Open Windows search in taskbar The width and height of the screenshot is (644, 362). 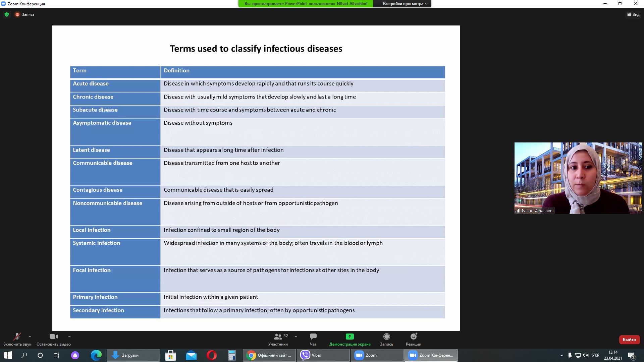24,355
